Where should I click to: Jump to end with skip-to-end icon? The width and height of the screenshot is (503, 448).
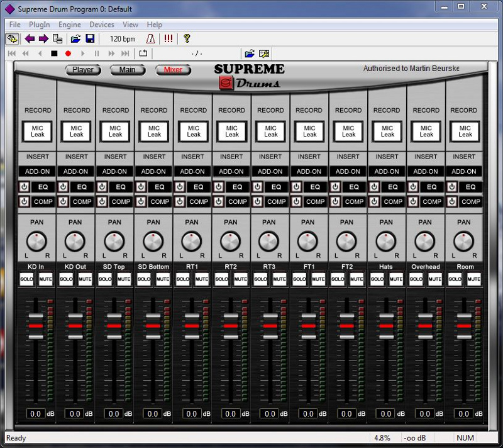coord(125,53)
